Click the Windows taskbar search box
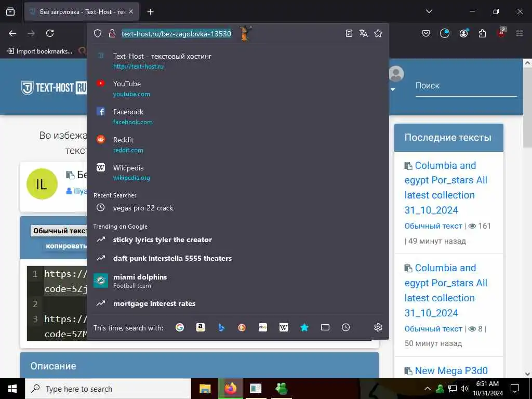The height and width of the screenshot is (399, 532). (108, 389)
